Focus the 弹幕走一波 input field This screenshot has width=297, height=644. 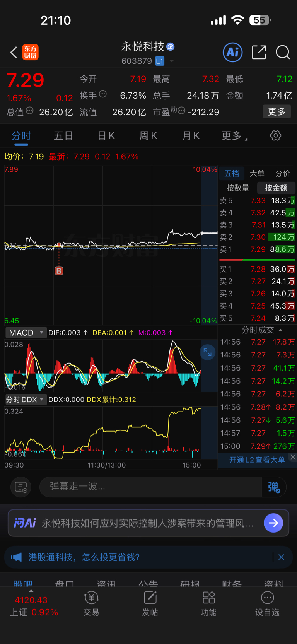point(151,487)
